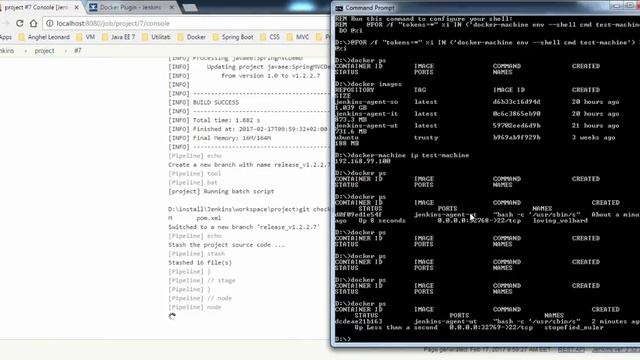
Task: Click the '[Pipeline] stash' log line
Action: point(196,254)
